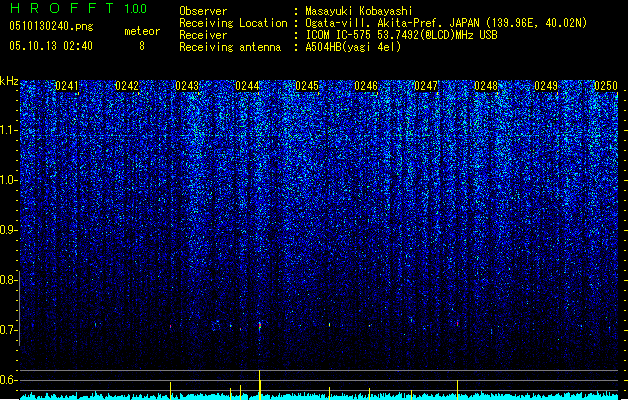Click the Observer label

pyautogui.click(x=203, y=11)
